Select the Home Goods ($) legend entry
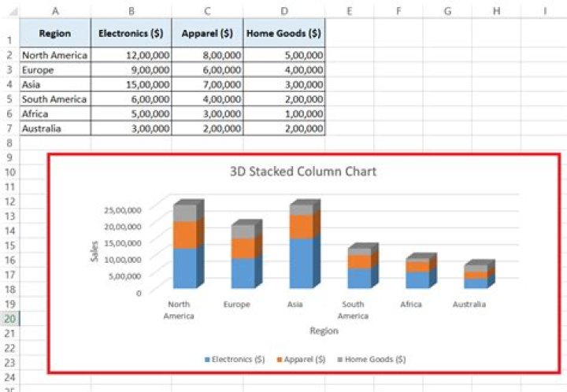 (372, 360)
